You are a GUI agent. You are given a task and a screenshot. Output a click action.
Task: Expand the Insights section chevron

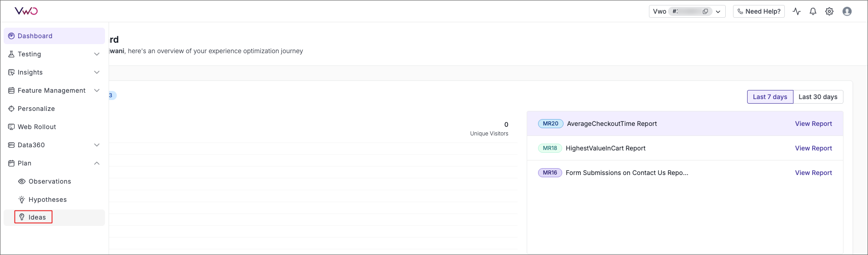(97, 72)
